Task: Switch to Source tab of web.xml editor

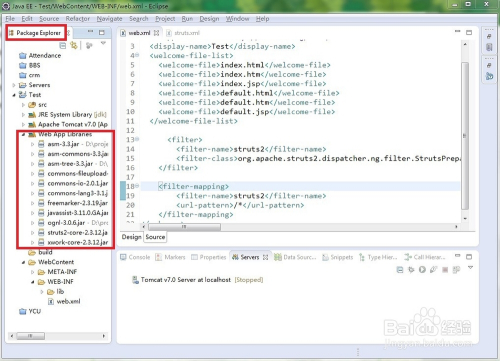Action: tap(155, 237)
